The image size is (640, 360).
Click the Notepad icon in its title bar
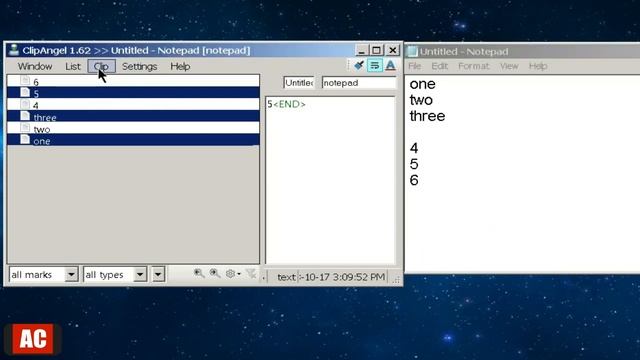[413, 51]
